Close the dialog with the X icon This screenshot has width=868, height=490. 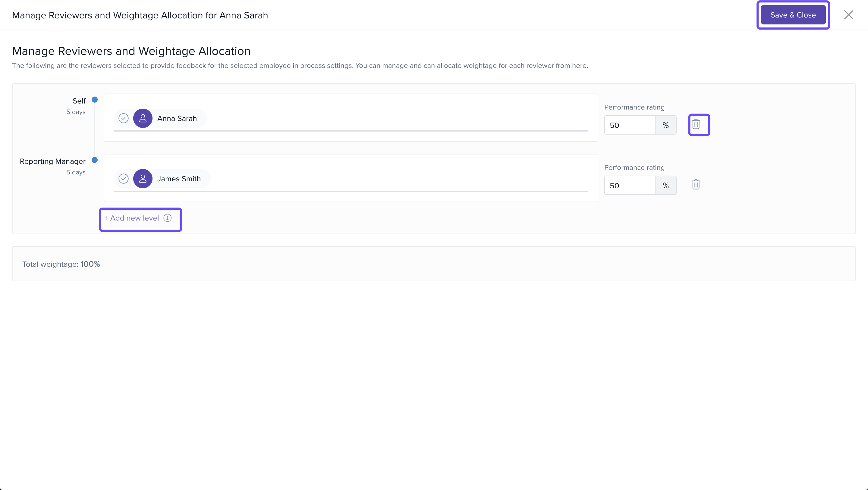click(x=848, y=15)
